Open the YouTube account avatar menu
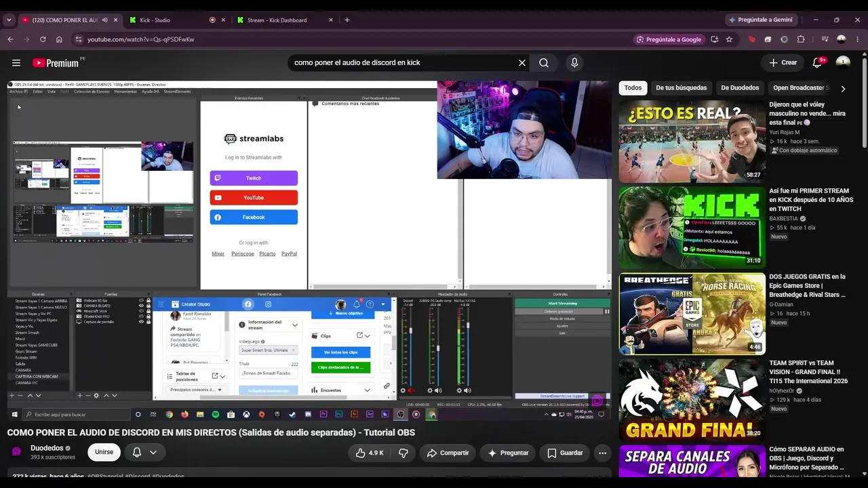This screenshot has height=488, width=868. click(843, 63)
